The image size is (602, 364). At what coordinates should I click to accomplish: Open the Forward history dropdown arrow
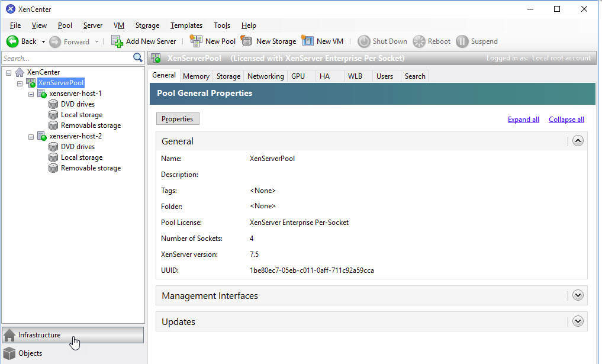coord(96,42)
